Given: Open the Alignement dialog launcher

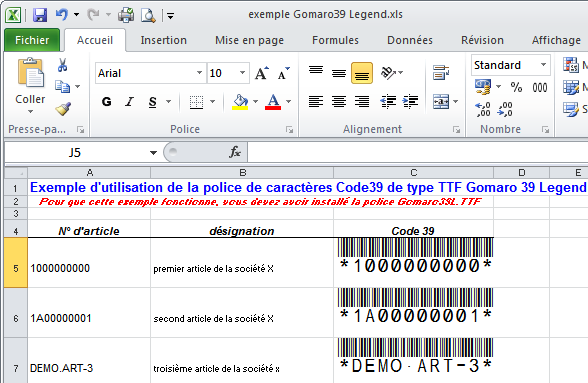Looking at the screenshot, I should pyautogui.click(x=456, y=130).
